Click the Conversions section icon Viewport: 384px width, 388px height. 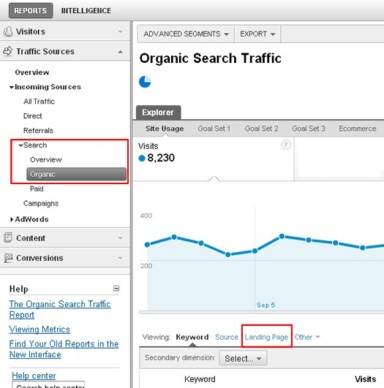coord(8,258)
